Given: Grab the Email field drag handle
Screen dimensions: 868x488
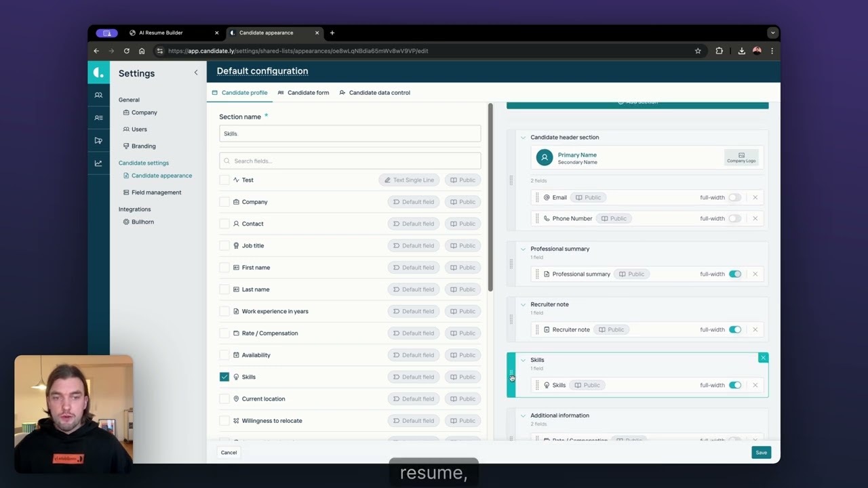Looking at the screenshot, I should click(537, 197).
